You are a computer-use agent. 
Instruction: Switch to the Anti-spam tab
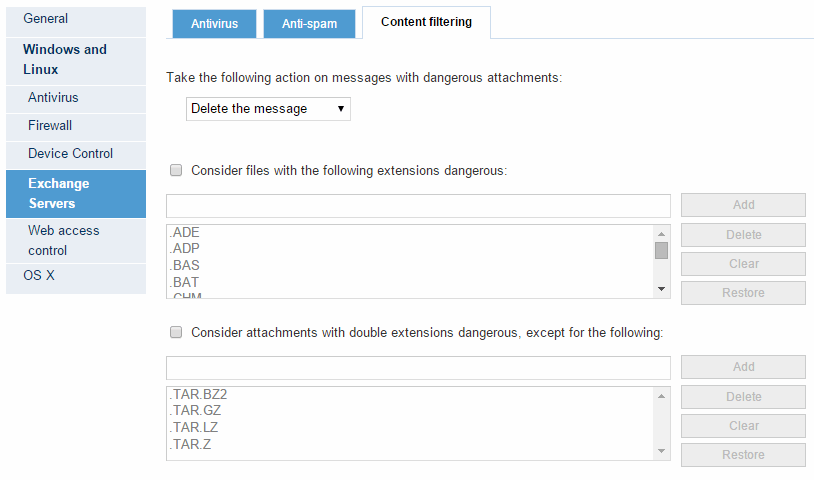(x=309, y=24)
